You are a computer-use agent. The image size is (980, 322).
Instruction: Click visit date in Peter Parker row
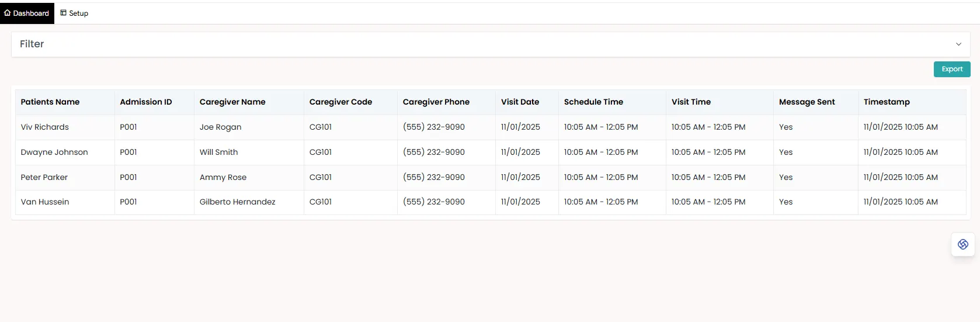tap(520, 177)
